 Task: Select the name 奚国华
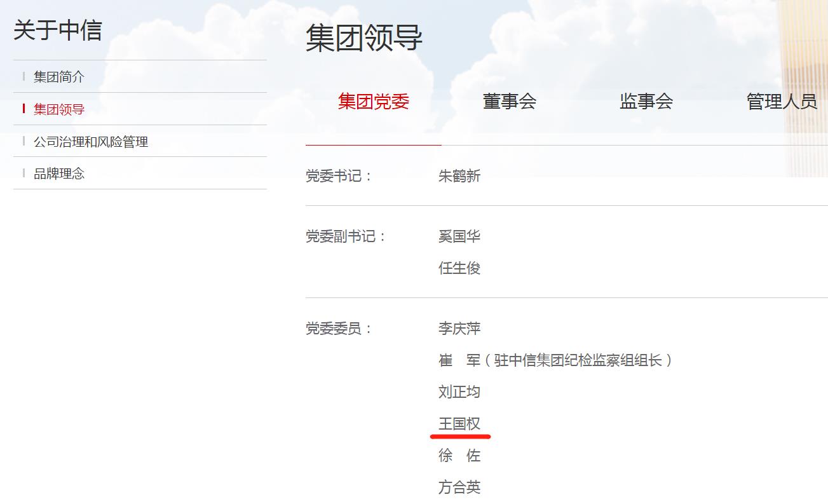coord(459,236)
